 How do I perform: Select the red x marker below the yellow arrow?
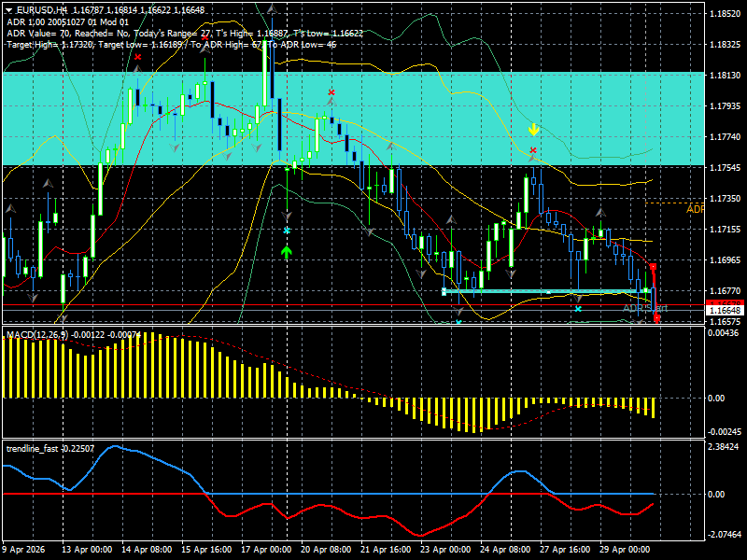click(533, 150)
